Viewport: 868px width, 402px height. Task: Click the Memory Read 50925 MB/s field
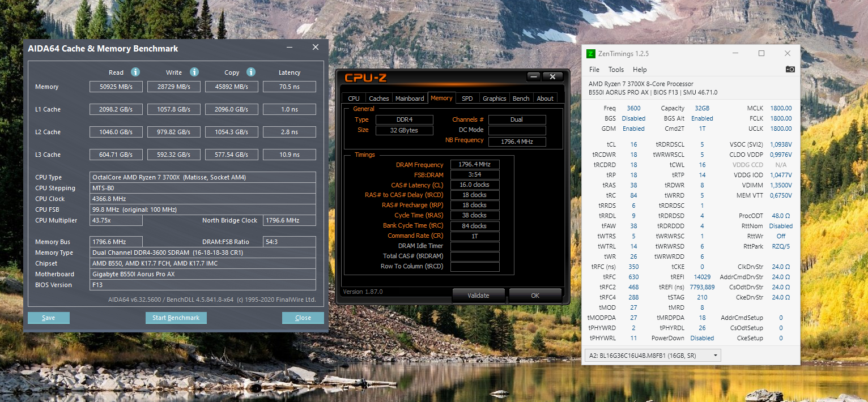click(116, 87)
